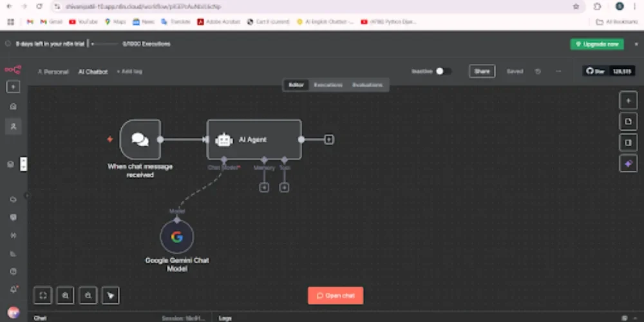
Task: Click the Open chat button
Action: (x=336, y=296)
